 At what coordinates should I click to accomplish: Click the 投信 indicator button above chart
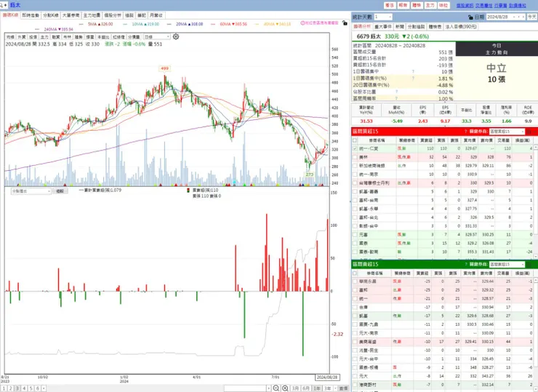tap(33, 37)
